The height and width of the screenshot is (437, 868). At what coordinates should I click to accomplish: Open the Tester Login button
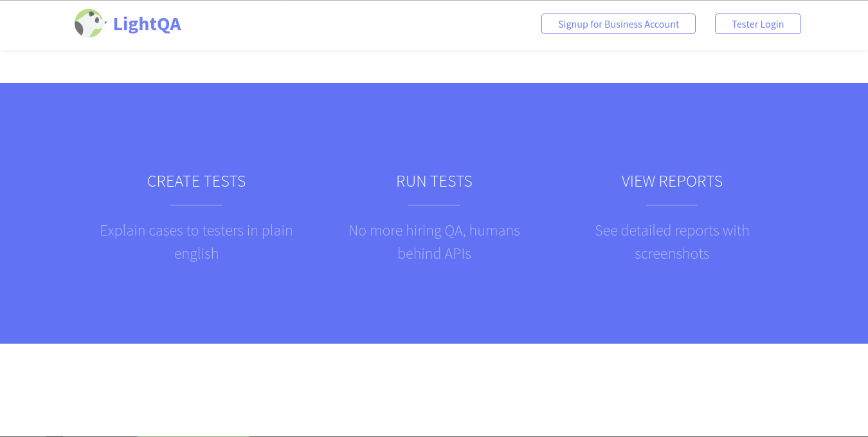pyautogui.click(x=758, y=24)
